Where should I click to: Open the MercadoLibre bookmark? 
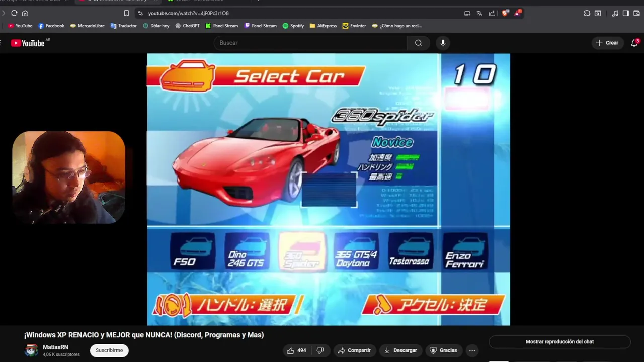88,26
